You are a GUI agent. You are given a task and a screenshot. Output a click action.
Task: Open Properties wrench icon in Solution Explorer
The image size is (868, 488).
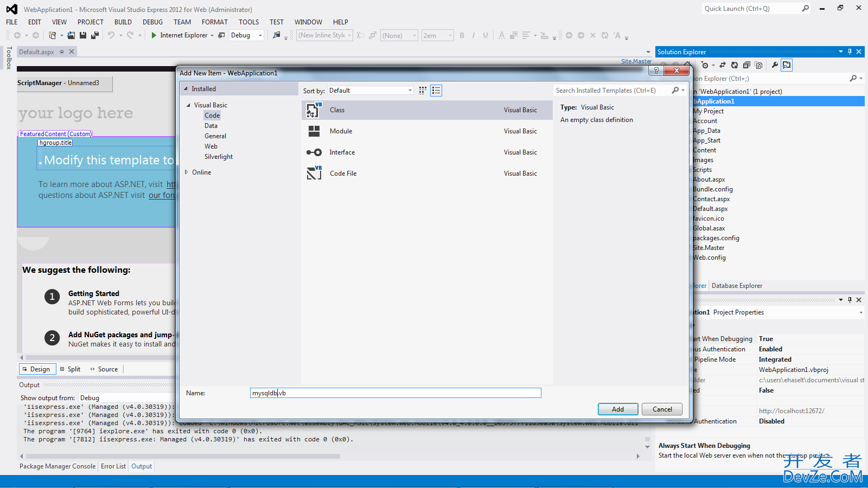click(x=775, y=65)
